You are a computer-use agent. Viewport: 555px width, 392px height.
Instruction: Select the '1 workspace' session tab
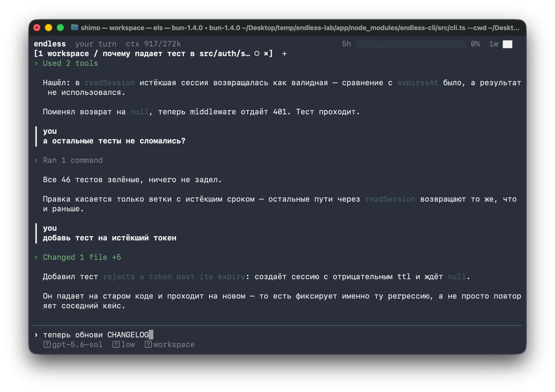[x=153, y=54]
